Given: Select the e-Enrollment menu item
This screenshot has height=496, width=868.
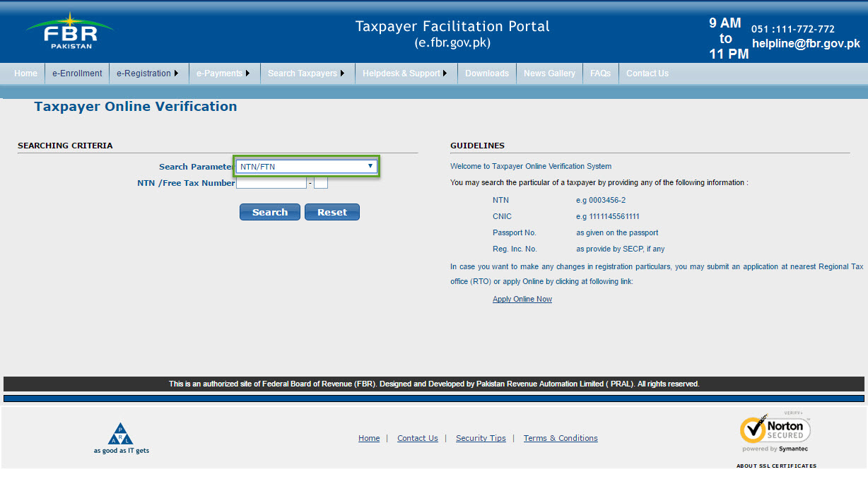Looking at the screenshot, I should (76, 73).
